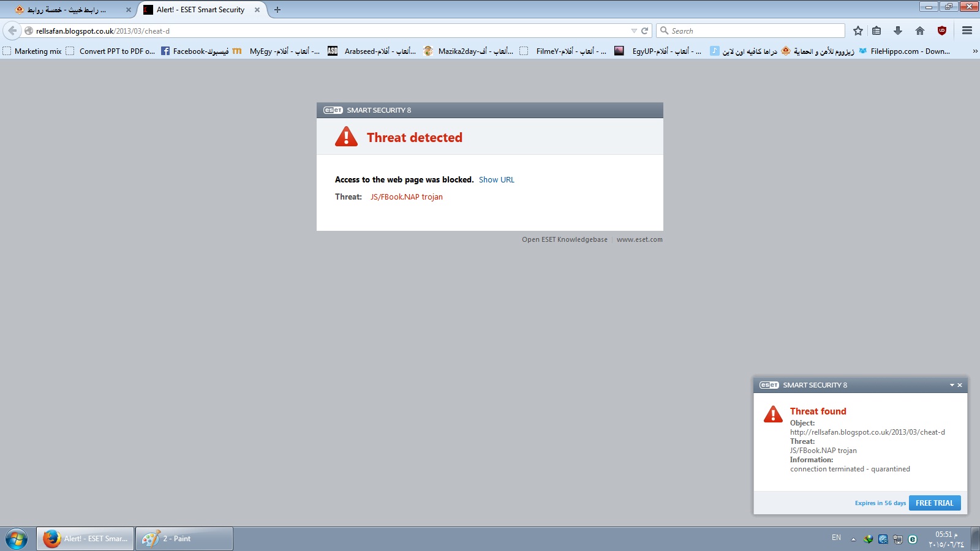
Task: Click the red Threat detected warning icon
Action: coord(346,137)
